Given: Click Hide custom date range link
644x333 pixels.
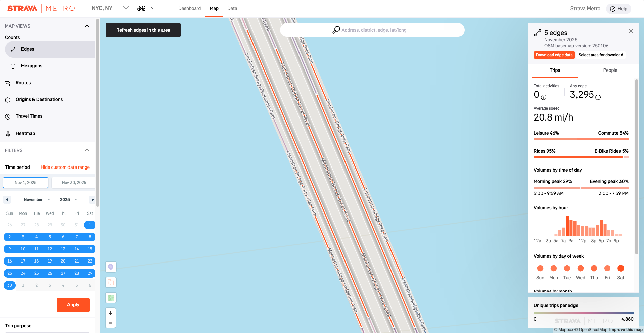Looking at the screenshot, I should (x=65, y=168).
